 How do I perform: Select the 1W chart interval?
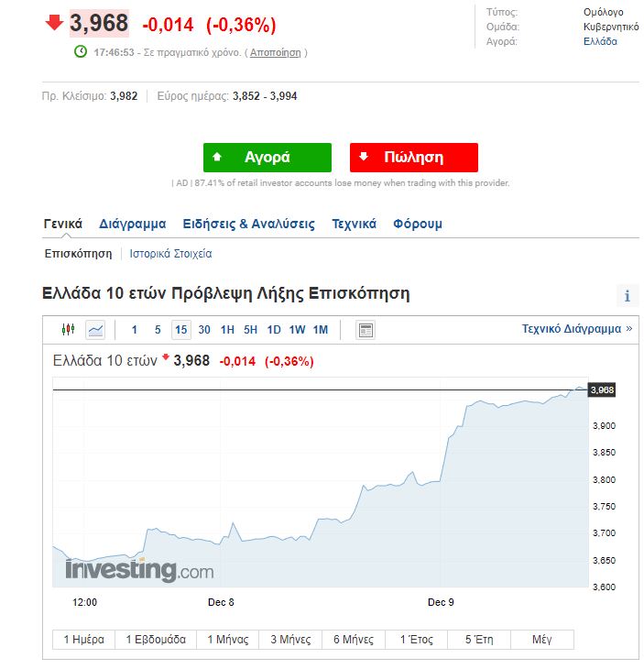(x=297, y=330)
